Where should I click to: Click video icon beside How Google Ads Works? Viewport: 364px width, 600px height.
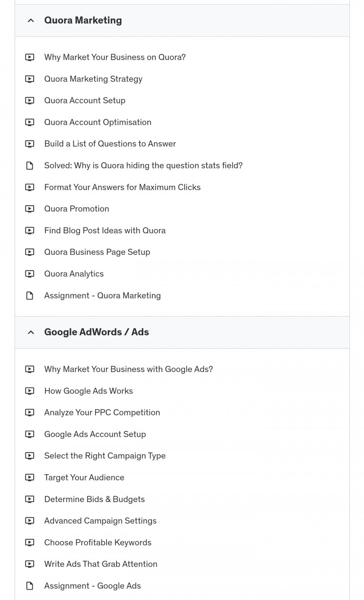click(x=30, y=391)
